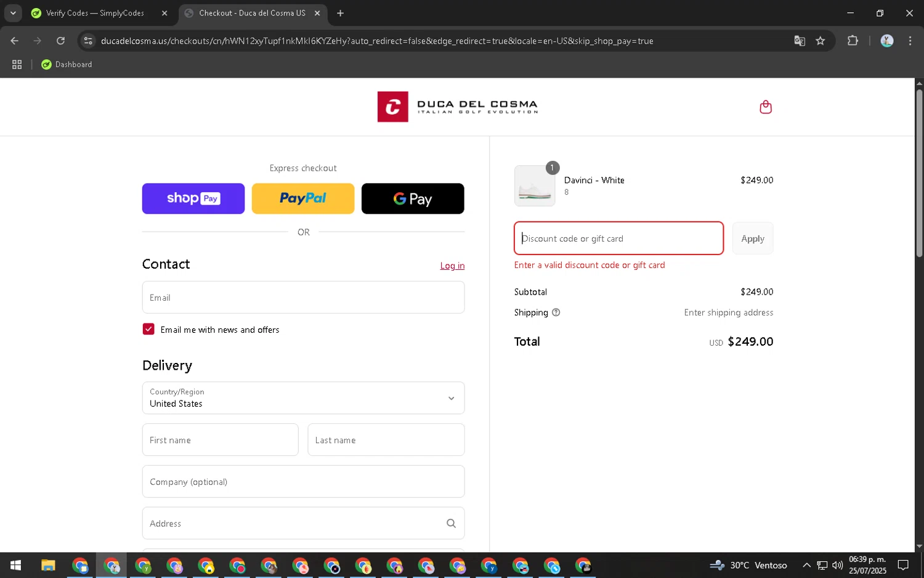
Task: Open File Explorer from the taskbar
Action: tap(48, 565)
